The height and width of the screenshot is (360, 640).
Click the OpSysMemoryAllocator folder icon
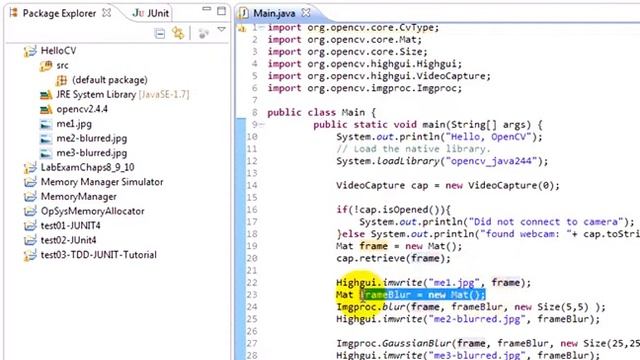30,211
